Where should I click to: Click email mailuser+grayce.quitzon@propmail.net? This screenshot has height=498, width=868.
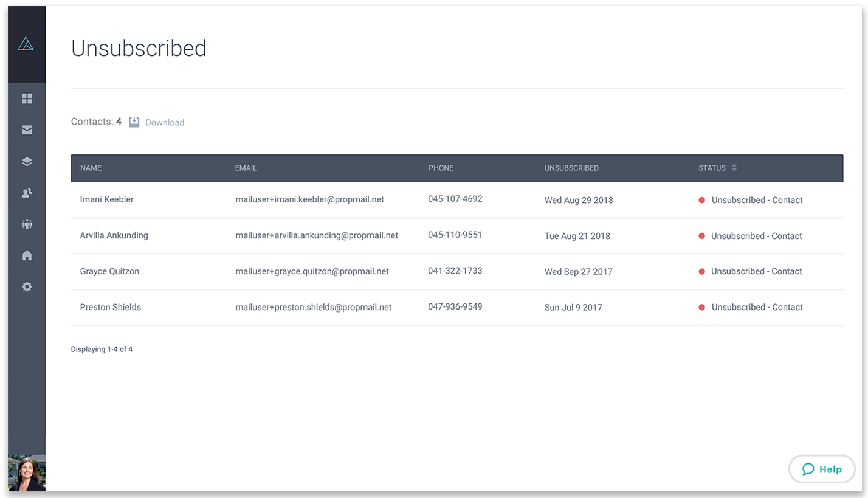[x=312, y=271]
